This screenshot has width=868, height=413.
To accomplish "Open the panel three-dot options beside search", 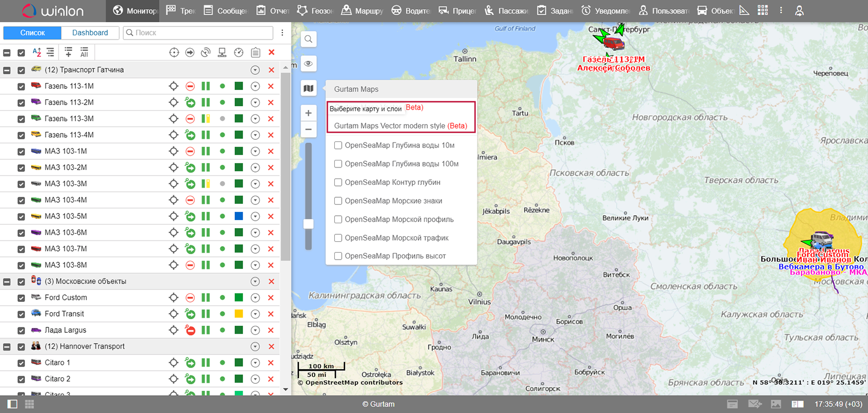I will click(282, 33).
